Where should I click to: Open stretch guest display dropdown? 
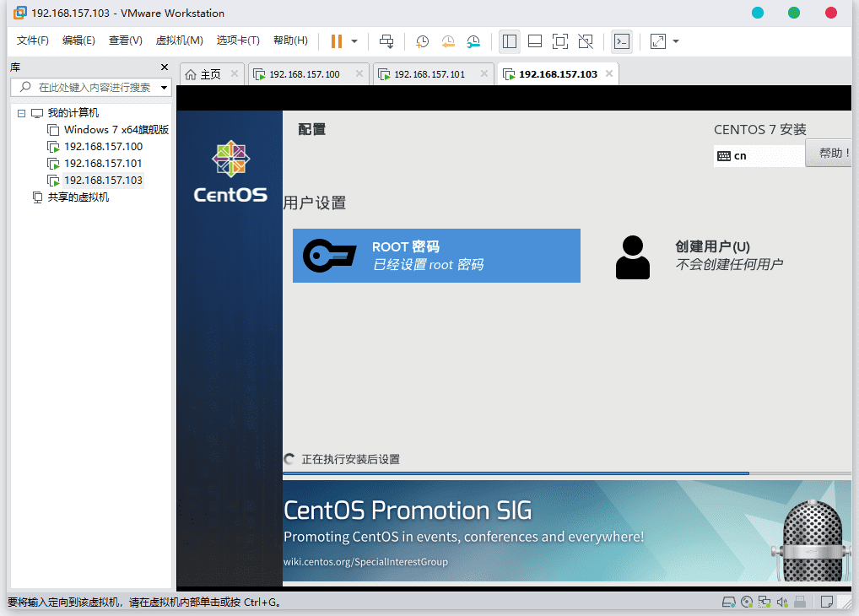(676, 41)
